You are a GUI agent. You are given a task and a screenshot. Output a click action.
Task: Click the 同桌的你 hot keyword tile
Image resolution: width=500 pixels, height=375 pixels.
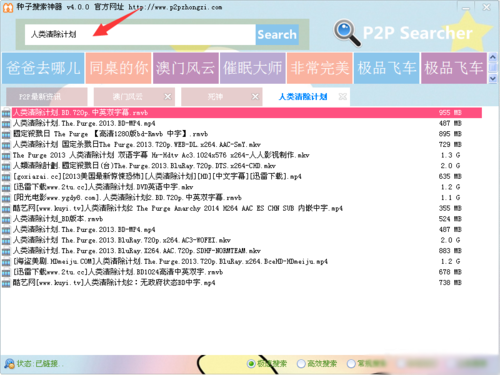pos(118,68)
